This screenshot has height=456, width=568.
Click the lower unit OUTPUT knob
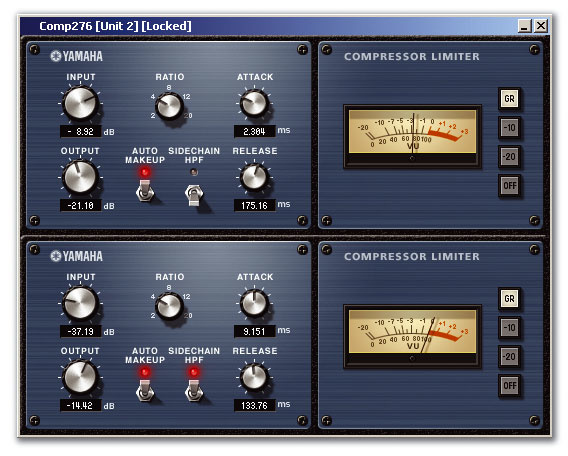(x=80, y=377)
